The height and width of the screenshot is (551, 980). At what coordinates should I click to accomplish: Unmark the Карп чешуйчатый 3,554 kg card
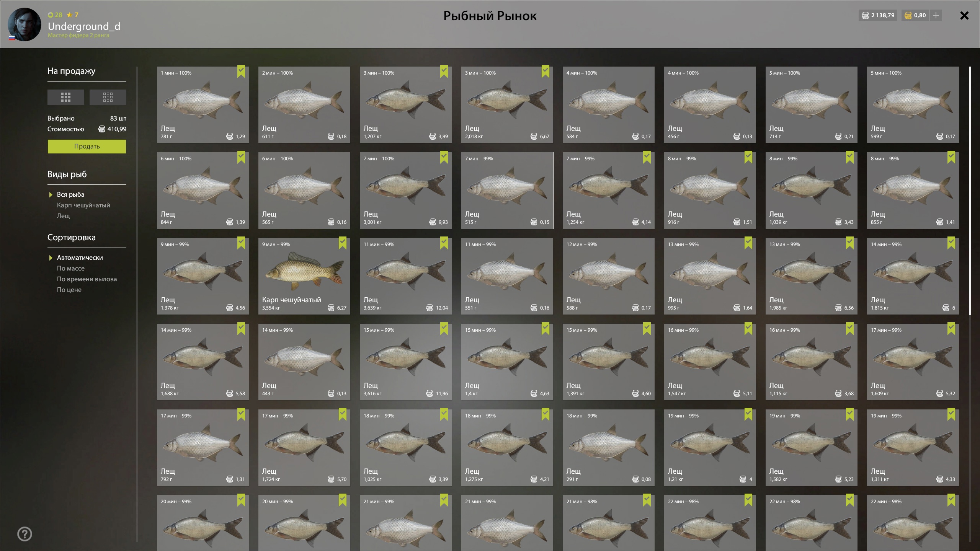343,243
